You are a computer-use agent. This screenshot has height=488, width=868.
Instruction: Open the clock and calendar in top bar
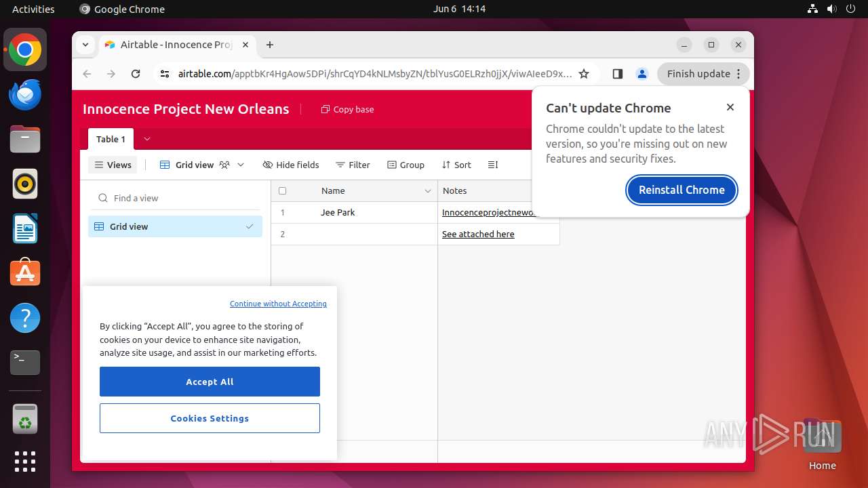point(459,9)
